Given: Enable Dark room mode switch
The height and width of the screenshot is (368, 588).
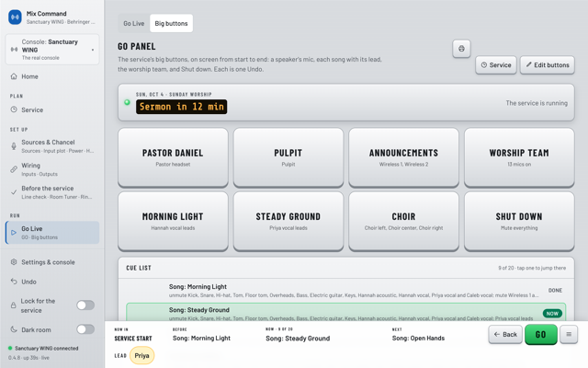Looking at the screenshot, I should point(85,329).
